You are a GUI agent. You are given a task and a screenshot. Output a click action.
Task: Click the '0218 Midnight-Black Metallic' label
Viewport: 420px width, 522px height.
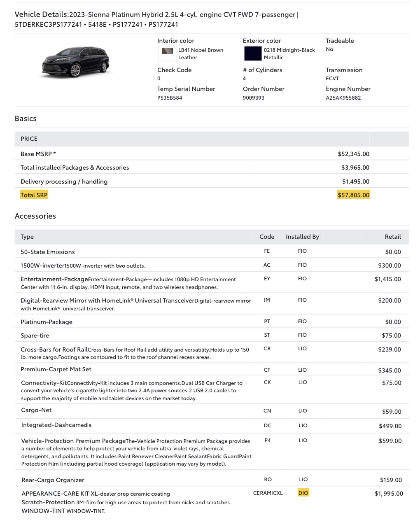289,54
